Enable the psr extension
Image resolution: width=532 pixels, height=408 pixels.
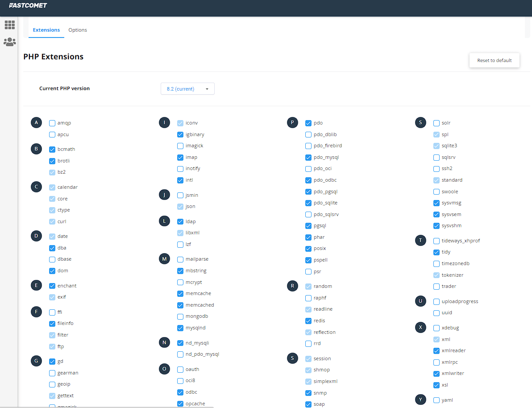click(x=308, y=271)
